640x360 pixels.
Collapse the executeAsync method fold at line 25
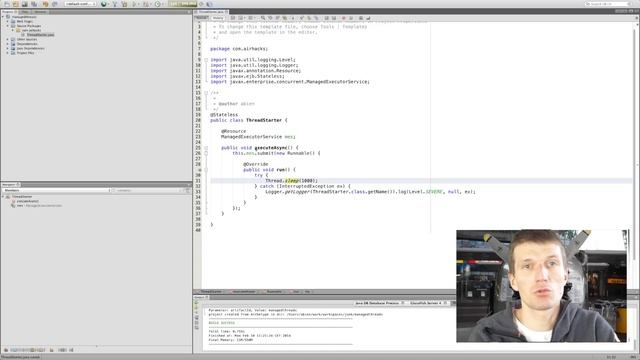click(x=206, y=148)
